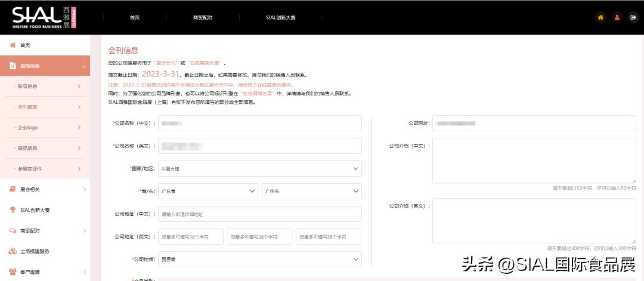This screenshot has width=644, height=281.
Task: Click the logout arrow icon in header
Action: [x=633, y=18]
